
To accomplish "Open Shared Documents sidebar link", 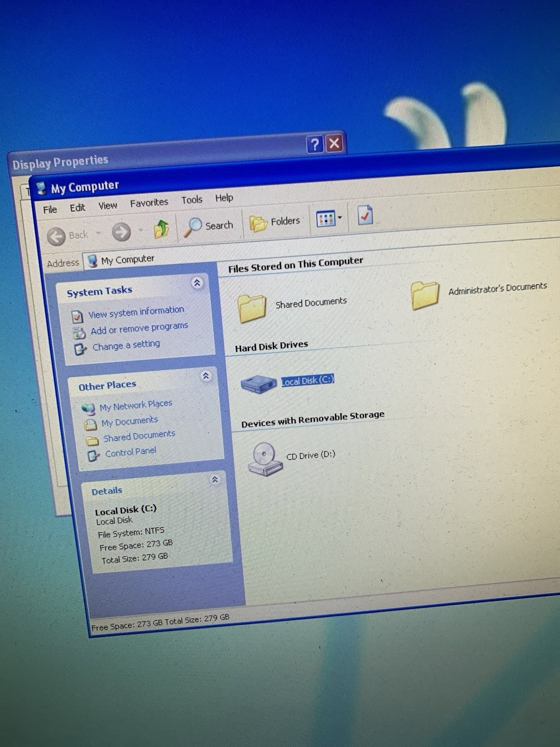I will (139, 436).
